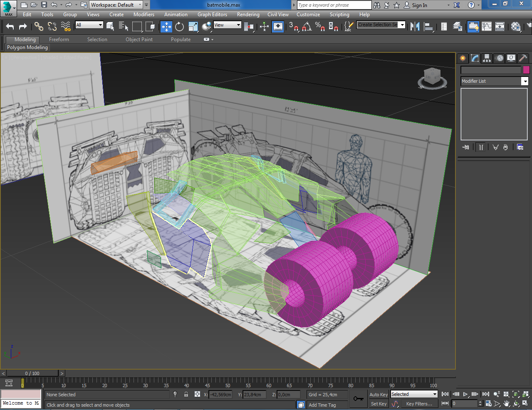Image resolution: width=532 pixels, height=410 pixels.
Task: Click the Unlink Selection icon
Action: click(x=52, y=27)
